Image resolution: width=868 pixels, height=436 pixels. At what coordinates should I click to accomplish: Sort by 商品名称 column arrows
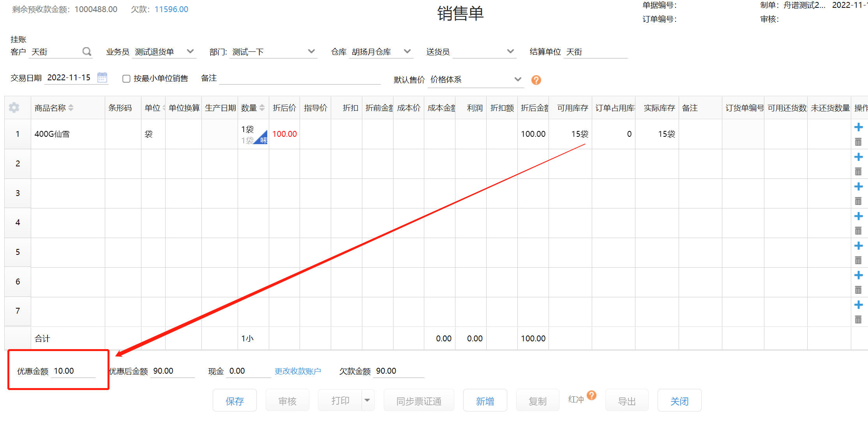coord(71,108)
